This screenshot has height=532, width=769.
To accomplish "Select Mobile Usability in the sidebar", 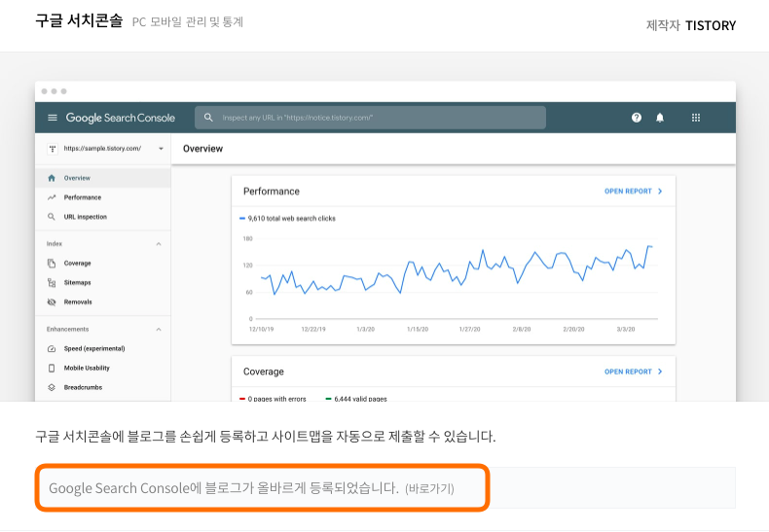I will (103, 368).
